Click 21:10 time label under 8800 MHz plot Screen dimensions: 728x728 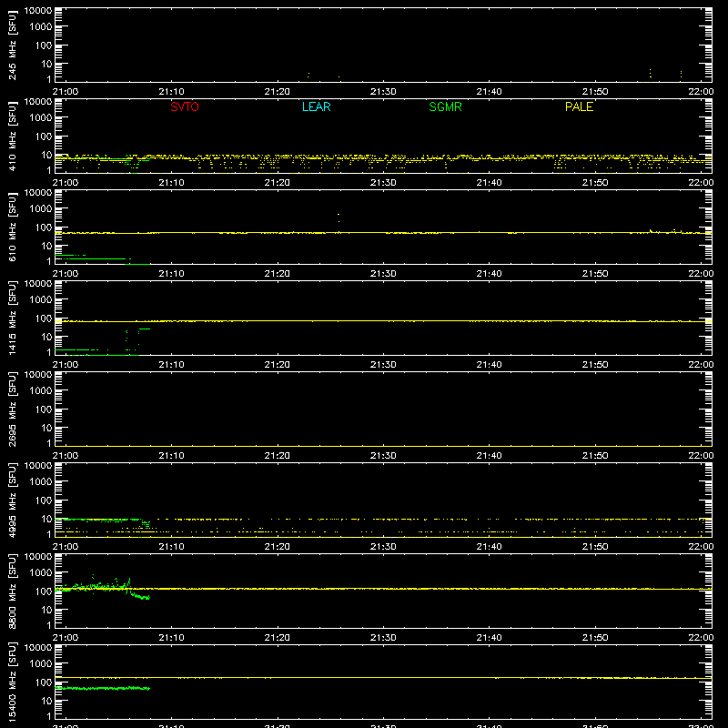click(x=171, y=638)
